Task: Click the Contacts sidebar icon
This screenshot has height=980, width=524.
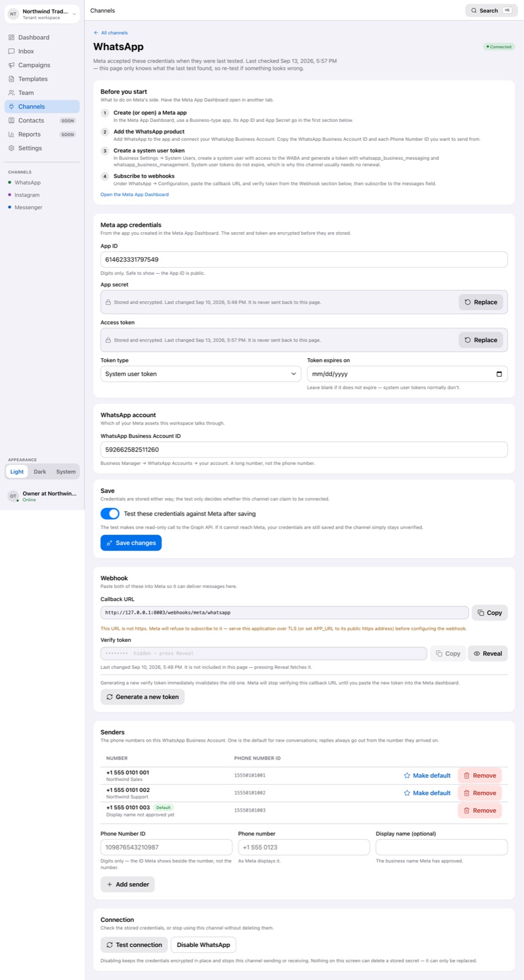Action: click(12, 121)
